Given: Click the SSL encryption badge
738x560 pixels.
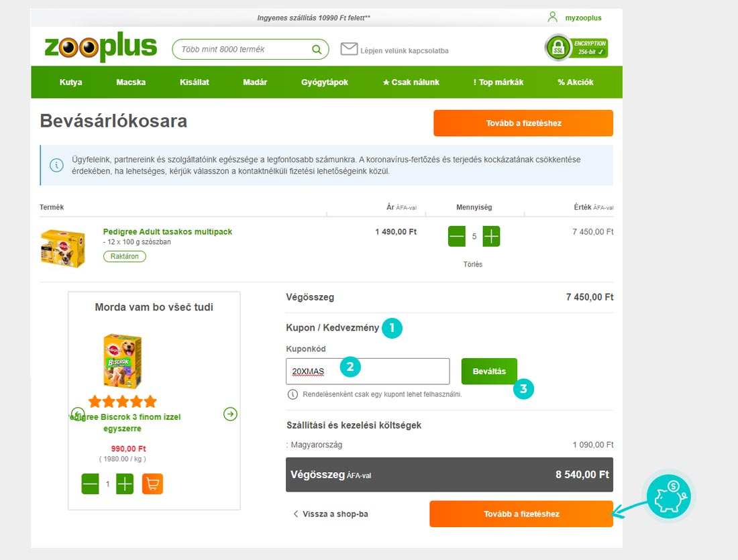Looking at the screenshot, I should (x=576, y=48).
